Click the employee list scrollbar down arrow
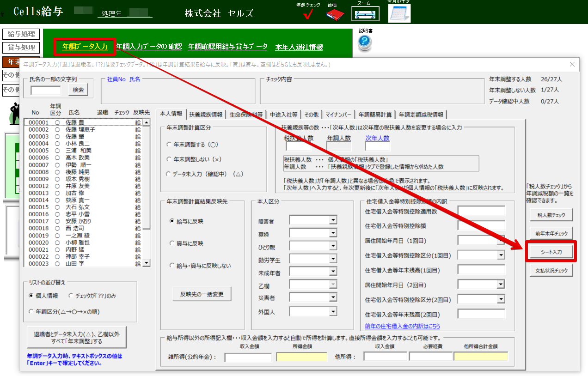 (147, 263)
